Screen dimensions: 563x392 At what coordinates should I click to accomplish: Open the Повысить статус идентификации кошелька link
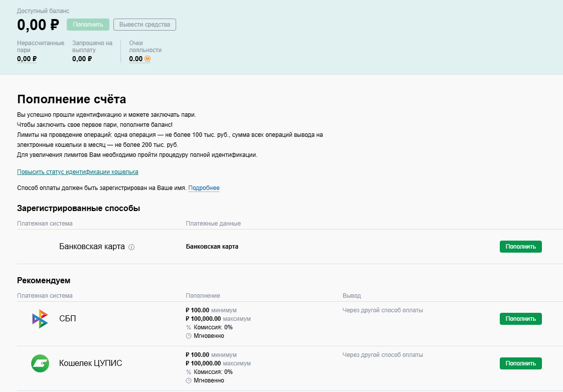78,172
